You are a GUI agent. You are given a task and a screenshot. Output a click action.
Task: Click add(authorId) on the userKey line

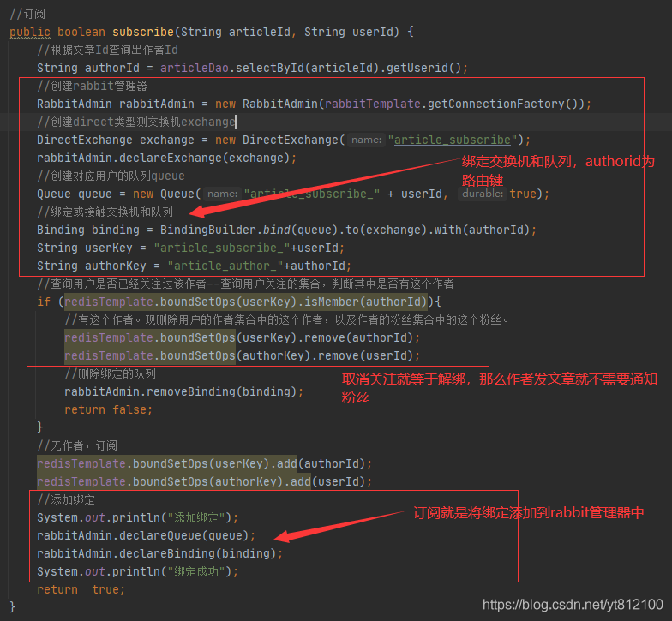pos(321,464)
